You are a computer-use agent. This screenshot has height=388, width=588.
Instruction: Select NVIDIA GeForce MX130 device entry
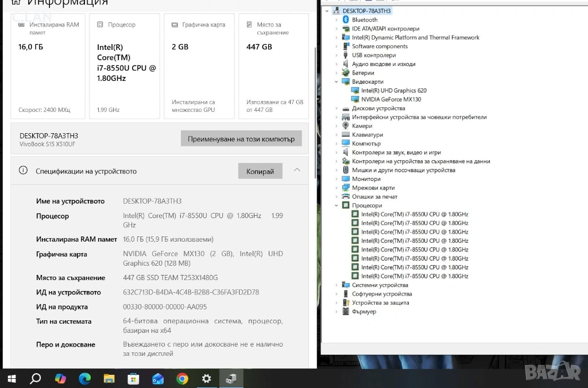[390, 99]
